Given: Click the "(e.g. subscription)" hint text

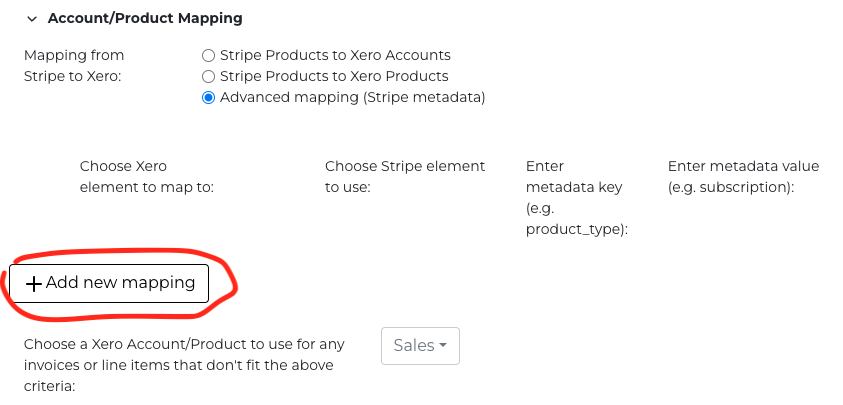Looking at the screenshot, I should [x=730, y=187].
